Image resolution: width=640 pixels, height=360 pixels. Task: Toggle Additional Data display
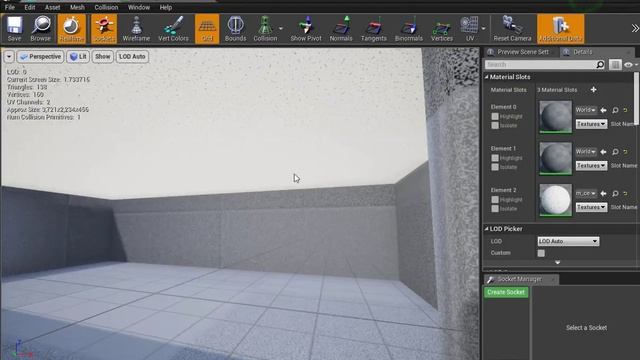(560, 29)
